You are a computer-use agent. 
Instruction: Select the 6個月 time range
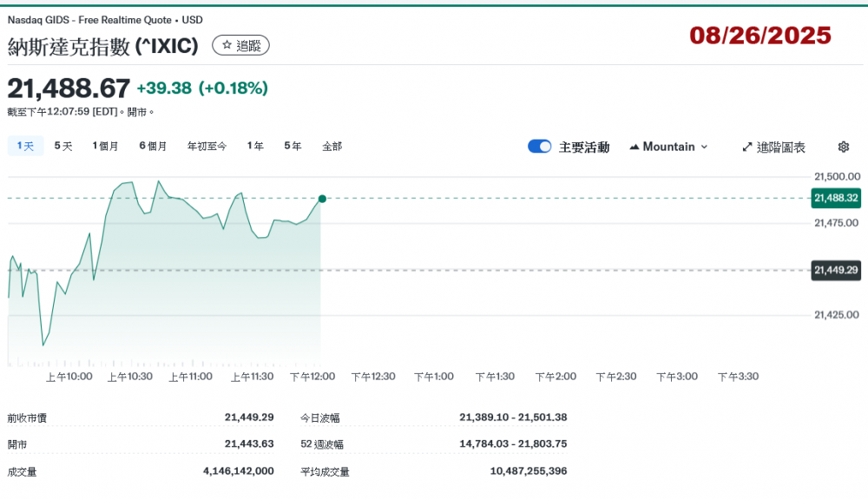(153, 146)
